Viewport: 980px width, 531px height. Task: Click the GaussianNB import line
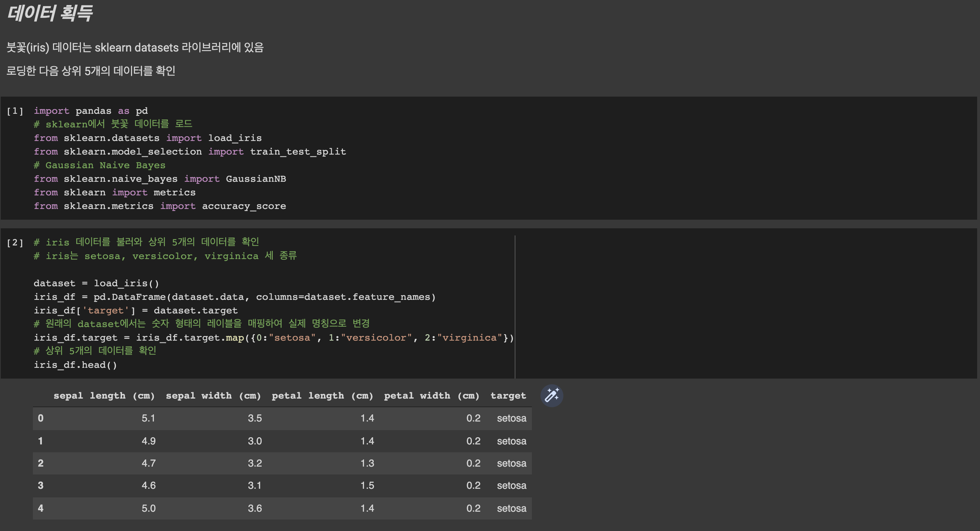pos(160,179)
